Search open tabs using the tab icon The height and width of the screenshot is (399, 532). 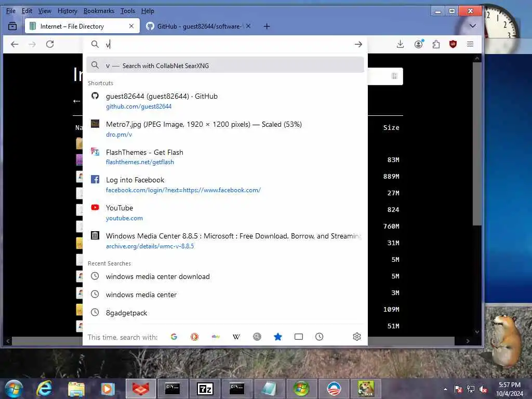tap(299, 337)
